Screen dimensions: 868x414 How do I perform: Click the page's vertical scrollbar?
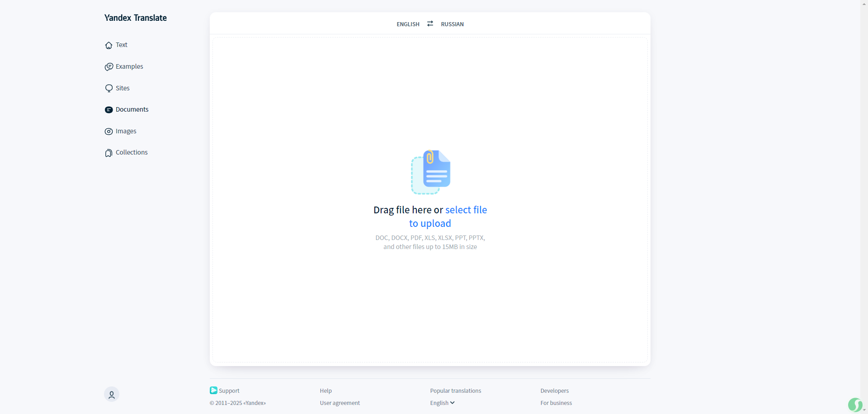[x=864, y=203]
